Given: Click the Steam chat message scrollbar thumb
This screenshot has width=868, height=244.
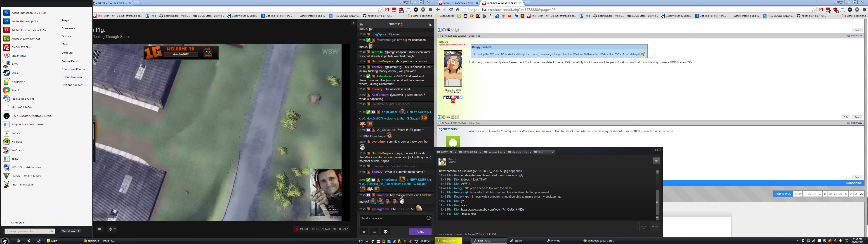Looking at the screenshot, I should (657, 202).
